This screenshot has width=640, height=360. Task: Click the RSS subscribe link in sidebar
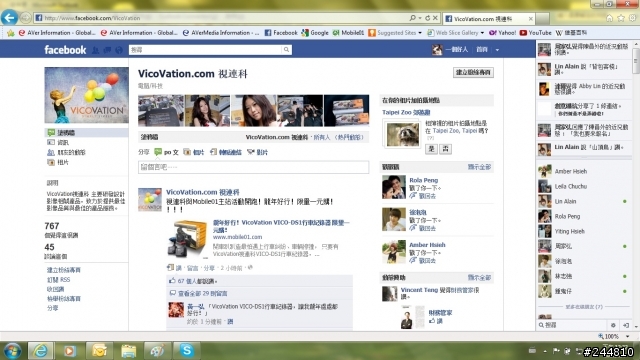point(58,280)
